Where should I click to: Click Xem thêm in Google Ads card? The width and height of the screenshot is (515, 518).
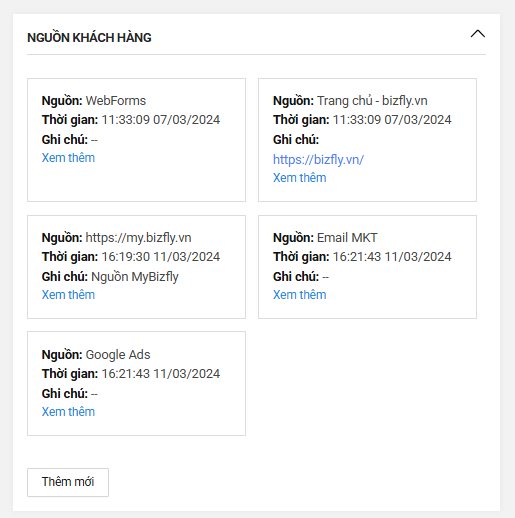point(68,412)
